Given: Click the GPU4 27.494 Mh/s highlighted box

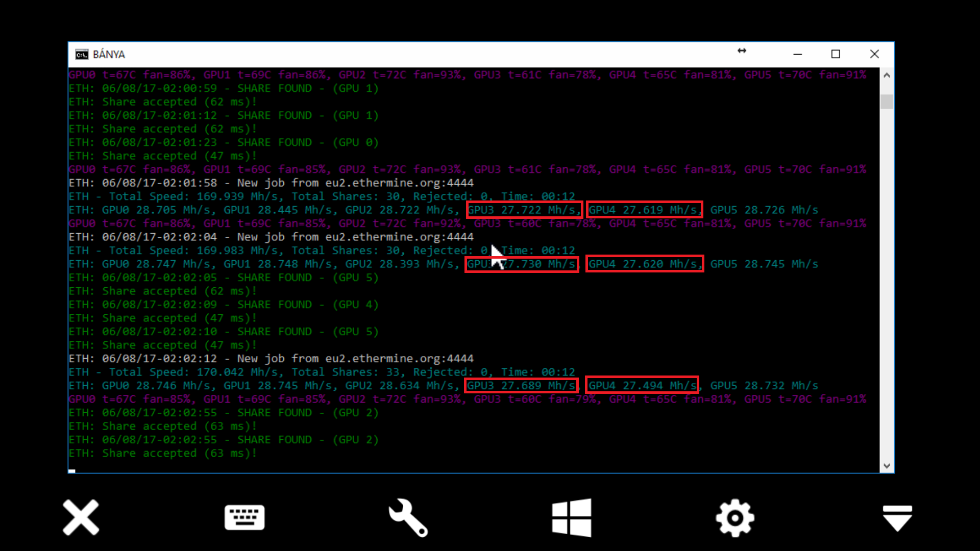Looking at the screenshot, I should click(x=642, y=385).
